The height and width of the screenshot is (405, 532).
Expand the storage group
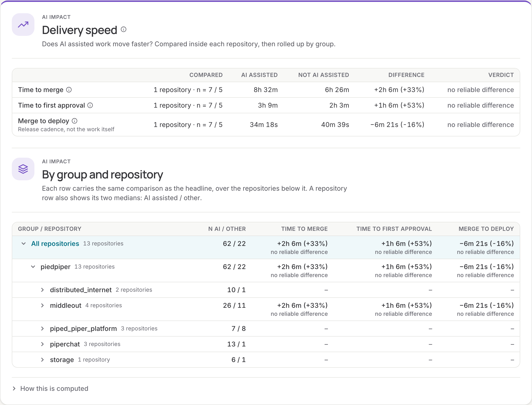point(42,360)
